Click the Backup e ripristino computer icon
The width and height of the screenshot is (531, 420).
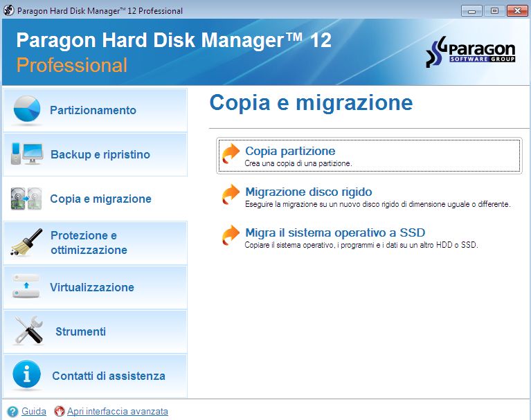pos(27,154)
